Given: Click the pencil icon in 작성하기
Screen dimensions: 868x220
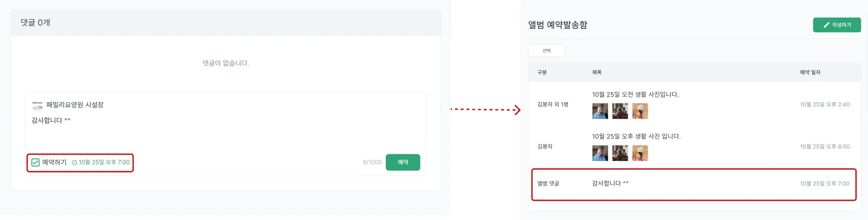Looking at the screenshot, I should coord(826,25).
